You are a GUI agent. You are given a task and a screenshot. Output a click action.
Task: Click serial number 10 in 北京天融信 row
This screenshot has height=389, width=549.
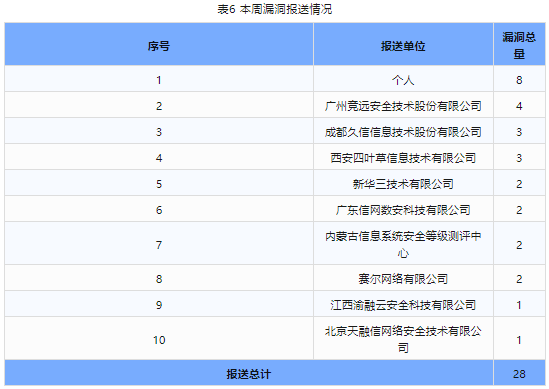159,340
